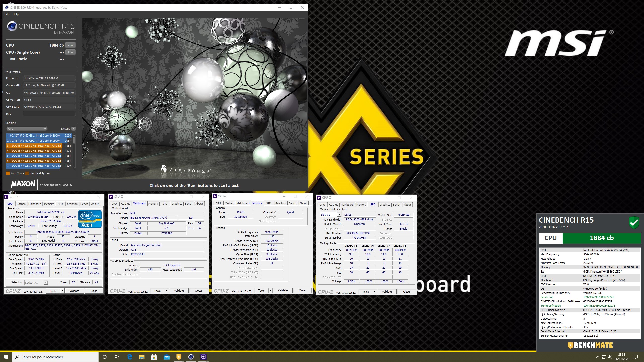
Task: Click the Cinebench window title icon
Action: click(7, 7)
